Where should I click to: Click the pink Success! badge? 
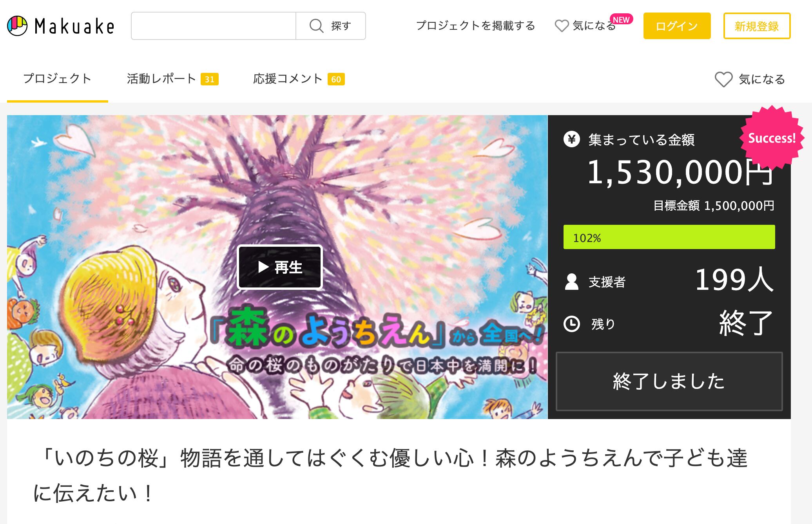pyautogui.click(x=772, y=138)
